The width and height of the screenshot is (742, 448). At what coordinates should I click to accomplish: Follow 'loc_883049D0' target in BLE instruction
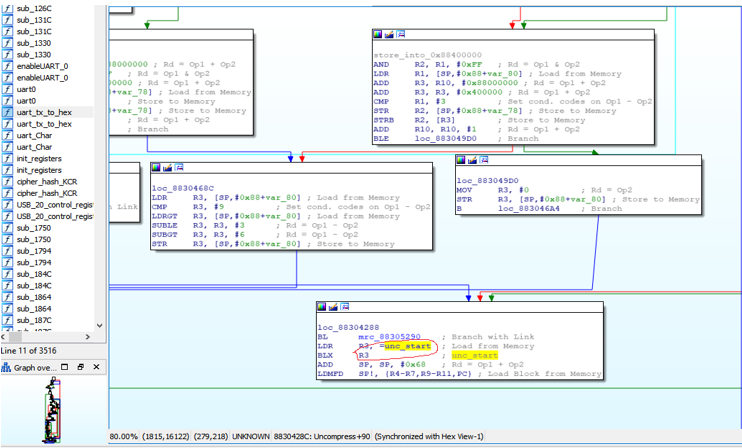pyautogui.click(x=446, y=139)
